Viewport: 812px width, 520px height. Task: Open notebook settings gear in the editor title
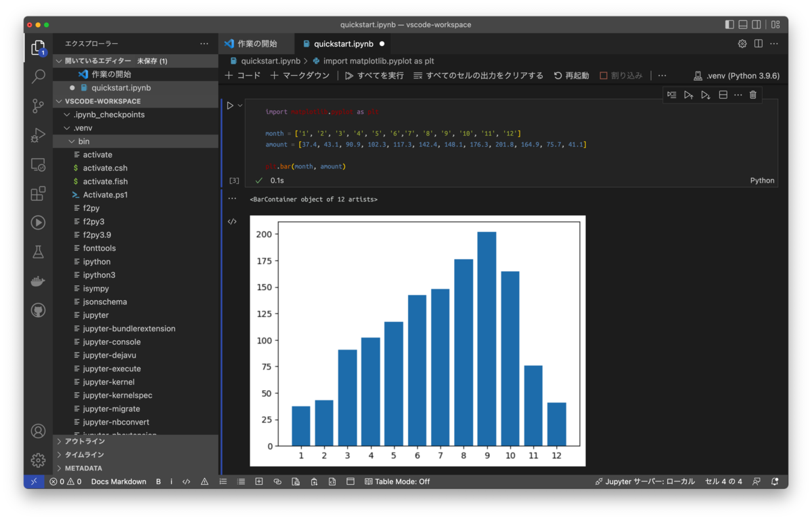coord(742,43)
